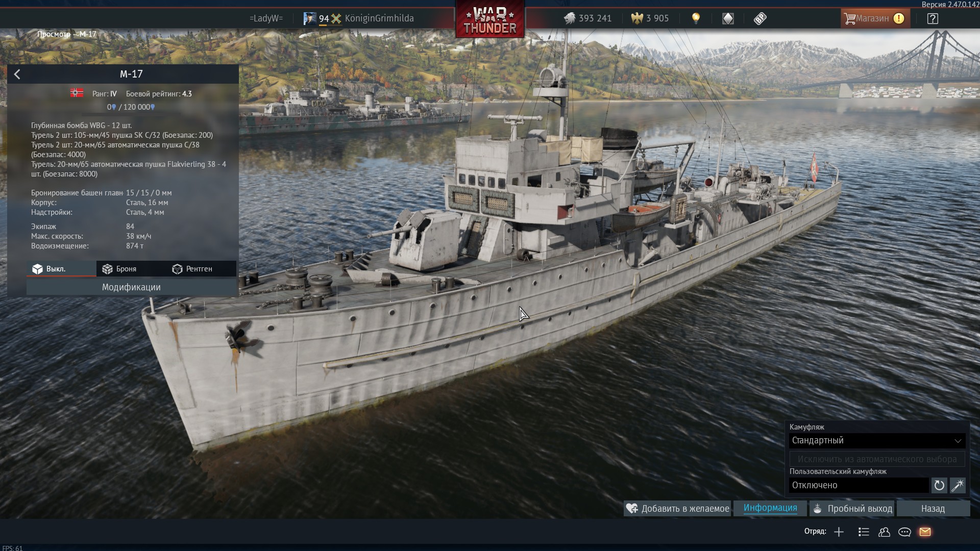Screen dimensions: 980x551
Task: Click the =LadyW= squadron tag
Action: (x=266, y=18)
